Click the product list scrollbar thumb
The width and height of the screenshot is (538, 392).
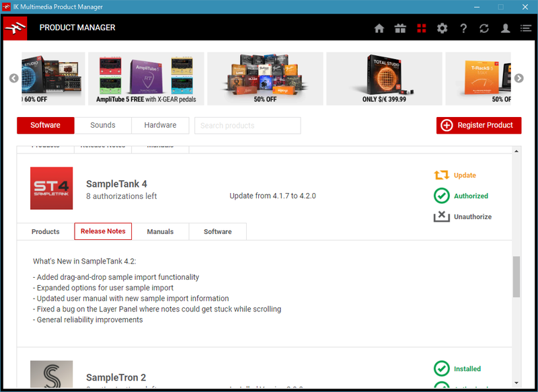tap(516, 276)
